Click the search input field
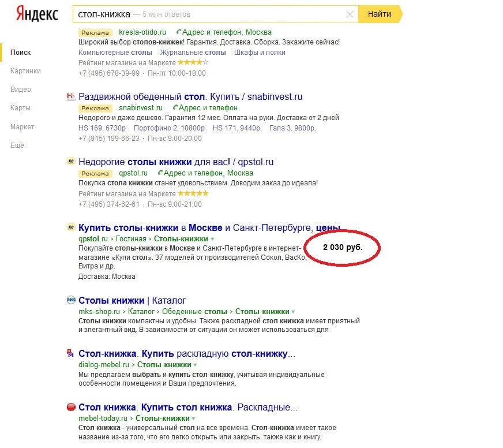Image resolution: width=503 pixels, height=448 pixels. (208, 14)
